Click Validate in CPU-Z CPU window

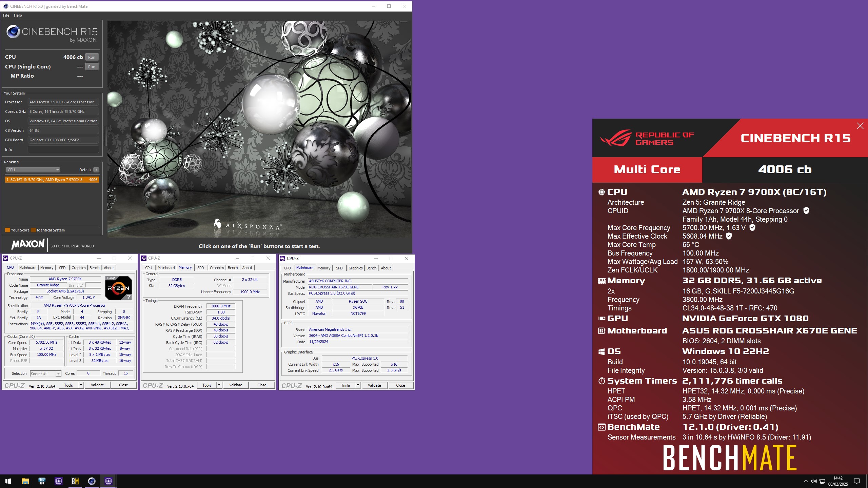(97, 385)
